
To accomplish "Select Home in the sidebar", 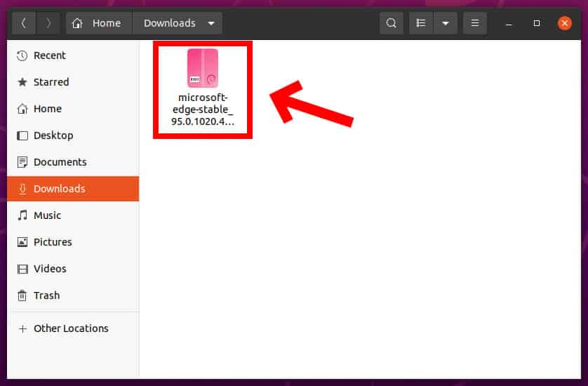I will [x=73, y=109].
